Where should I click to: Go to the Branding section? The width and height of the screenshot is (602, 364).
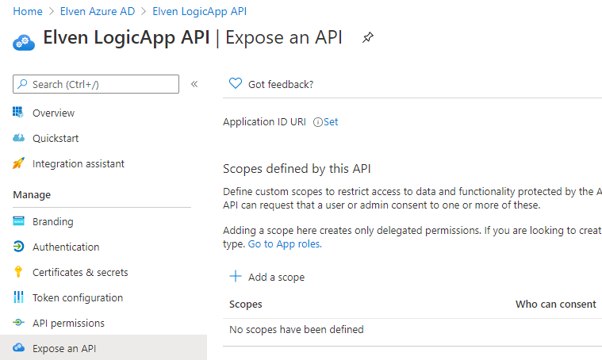[x=53, y=222]
